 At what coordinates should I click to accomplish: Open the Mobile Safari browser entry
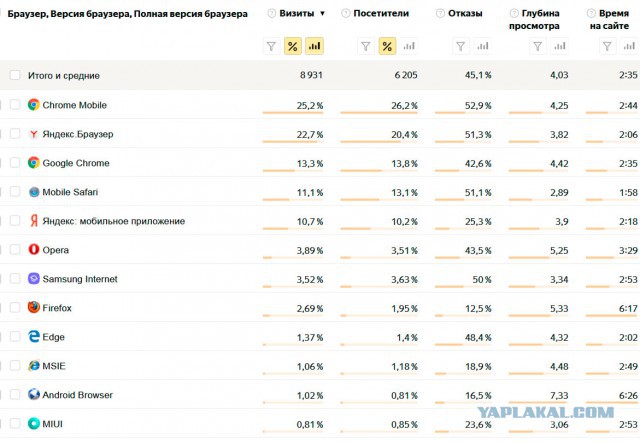70,192
